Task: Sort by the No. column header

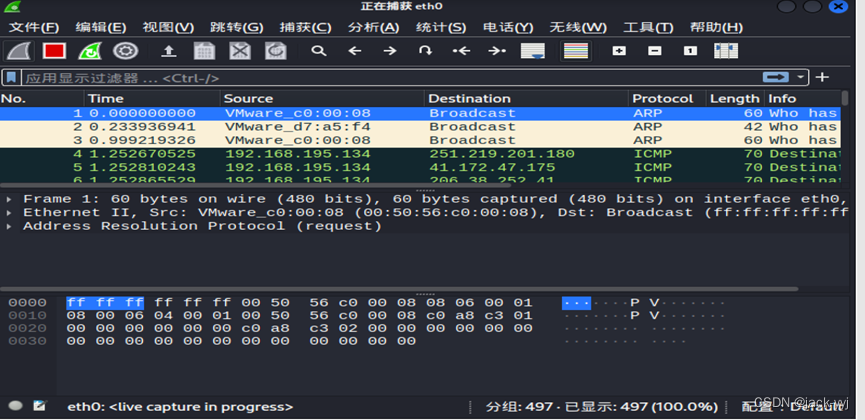Action: tap(42, 99)
